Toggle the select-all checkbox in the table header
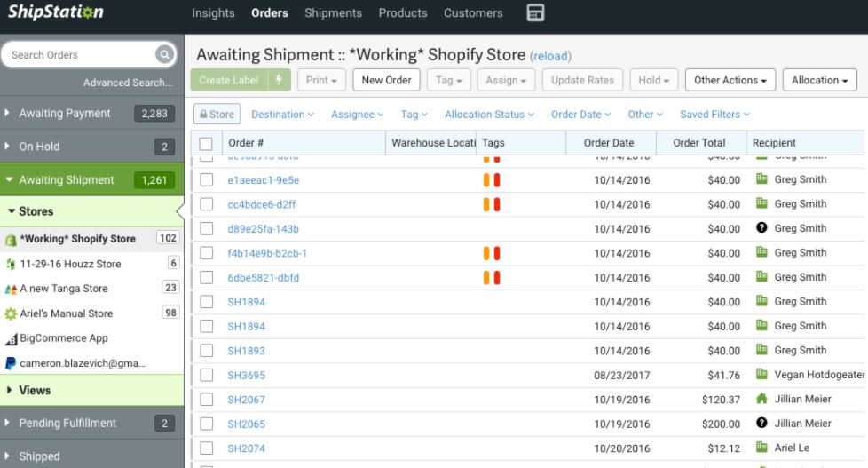Image resolution: width=868 pixels, height=468 pixels. pyautogui.click(x=206, y=144)
